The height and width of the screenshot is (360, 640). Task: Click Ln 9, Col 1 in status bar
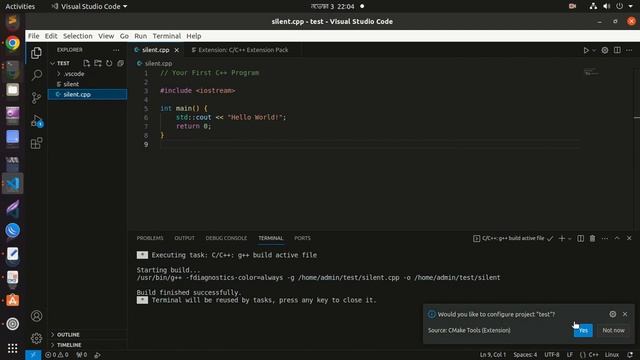pyautogui.click(x=493, y=355)
